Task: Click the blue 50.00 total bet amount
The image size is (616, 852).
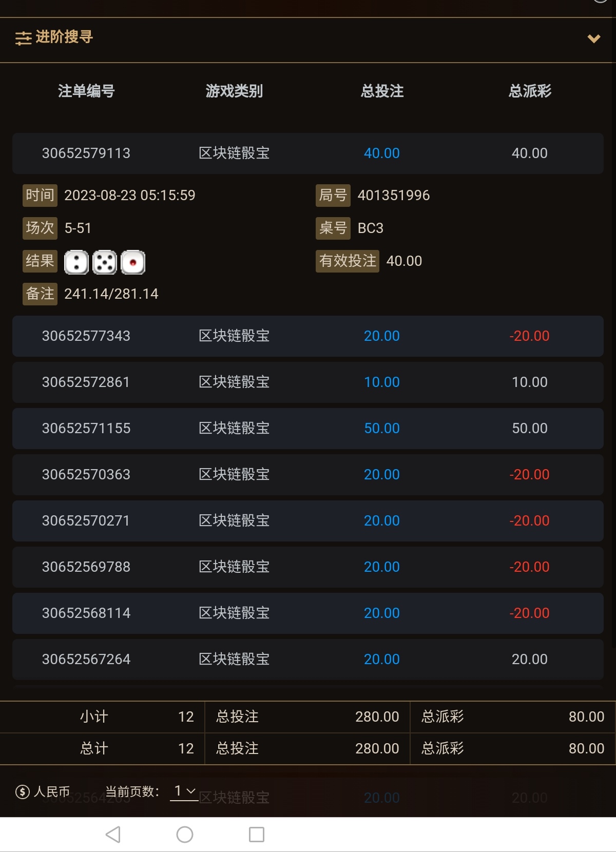Action: (x=381, y=429)
